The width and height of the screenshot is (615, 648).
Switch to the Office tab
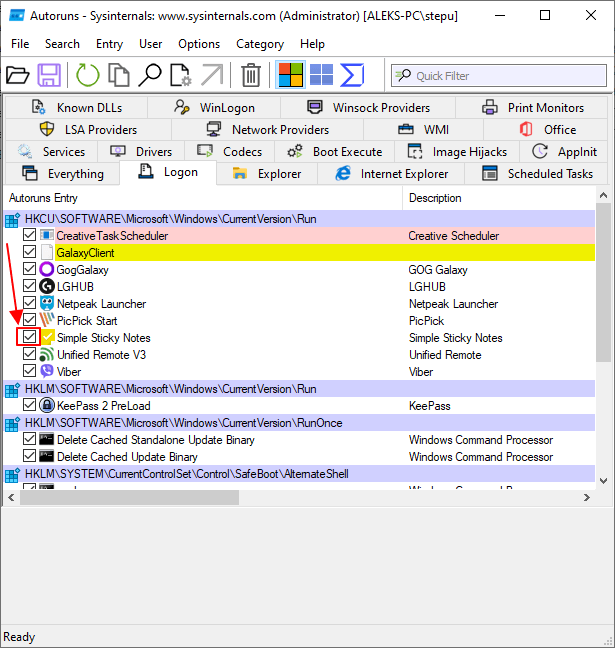[546, 129]
